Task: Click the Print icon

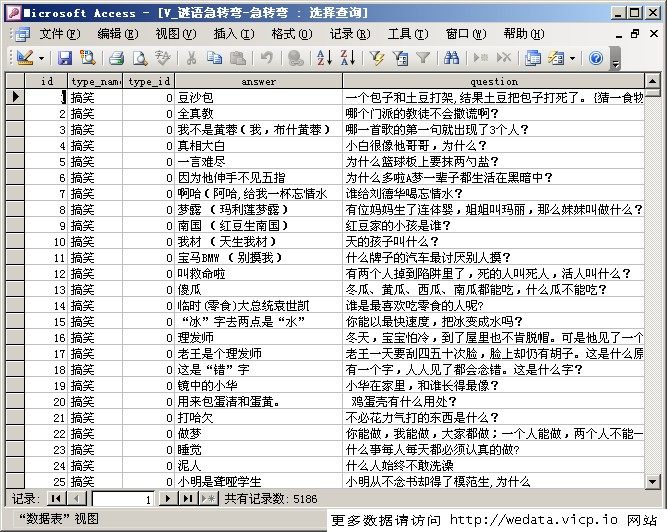Action: (x=116, y=58)
